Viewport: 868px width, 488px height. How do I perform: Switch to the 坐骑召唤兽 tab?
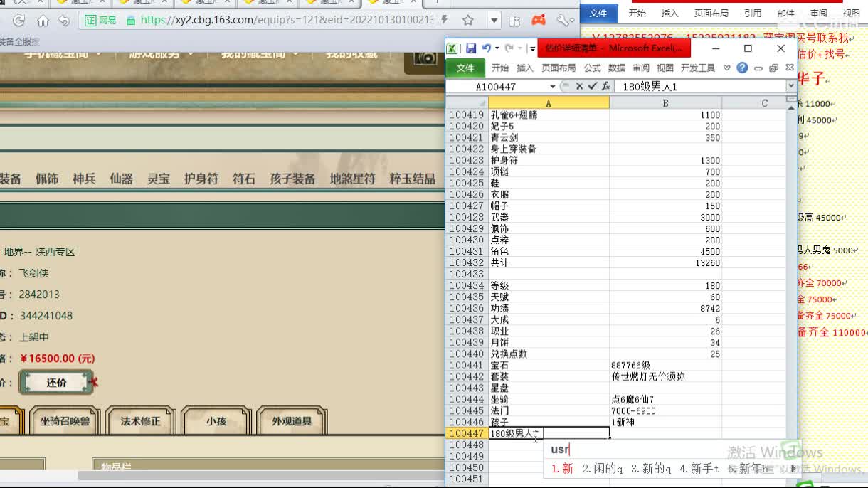pyautogui.click(x=65, y=421)
